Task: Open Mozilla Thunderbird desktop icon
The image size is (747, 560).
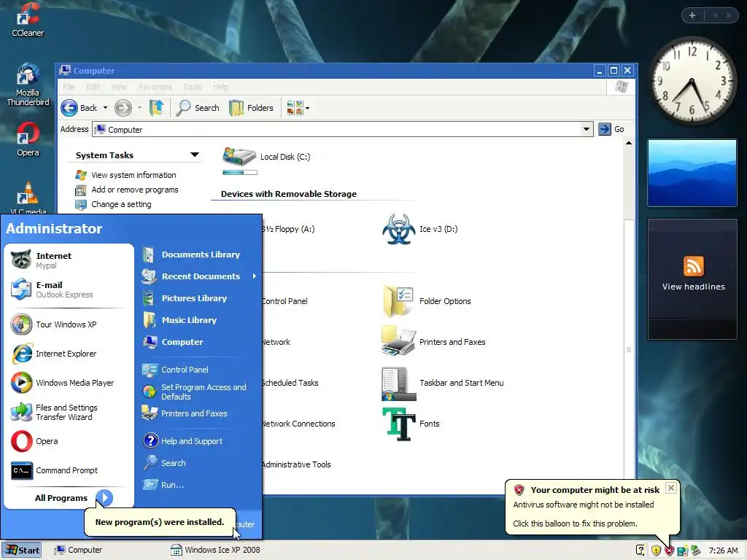Action: (x=28, y=85)
